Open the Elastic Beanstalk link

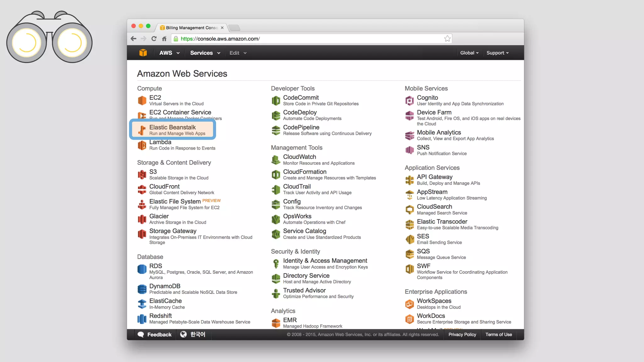coord(172,127)
